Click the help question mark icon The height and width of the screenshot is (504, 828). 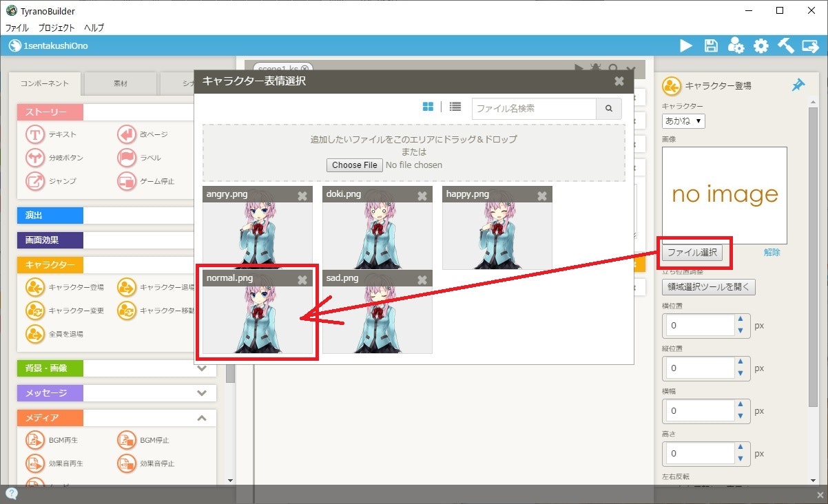[12, 493]
